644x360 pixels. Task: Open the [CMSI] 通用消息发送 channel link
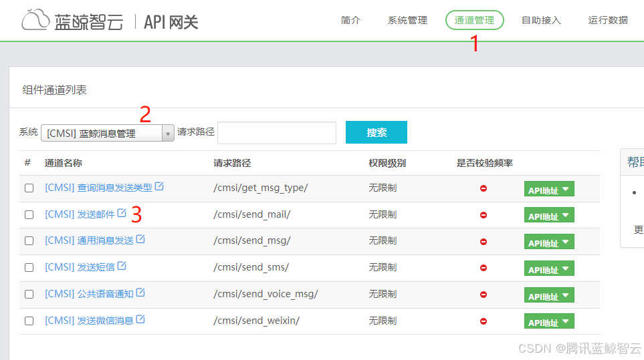[89, 240]
